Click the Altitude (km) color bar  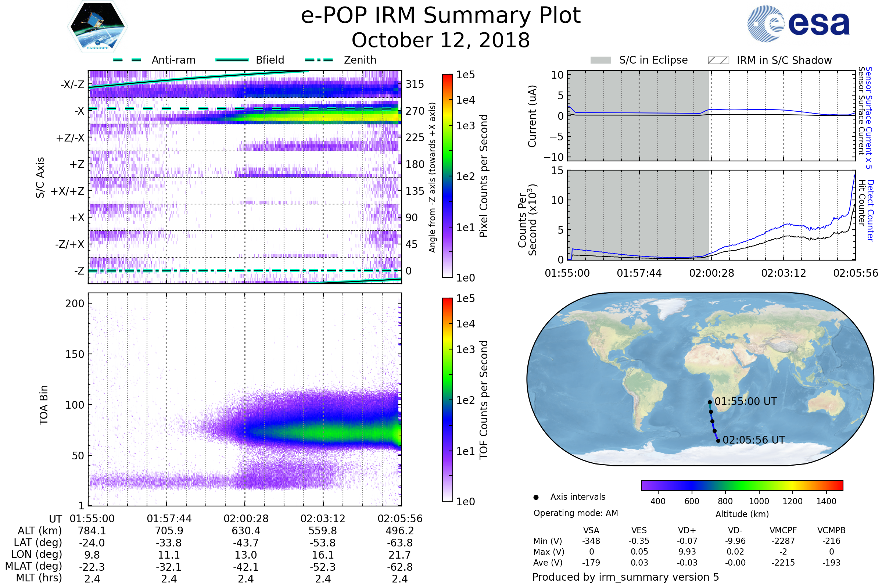point(742,485)
